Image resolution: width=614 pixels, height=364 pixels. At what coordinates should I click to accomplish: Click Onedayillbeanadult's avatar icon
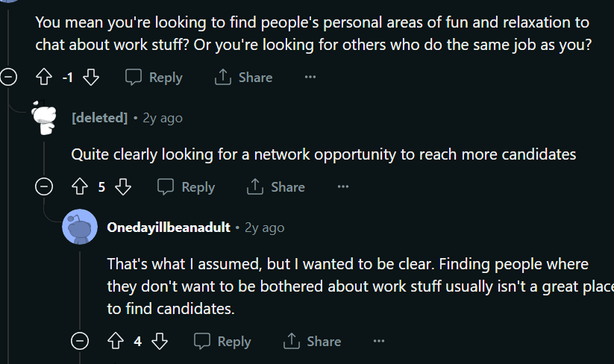point(80,228)
